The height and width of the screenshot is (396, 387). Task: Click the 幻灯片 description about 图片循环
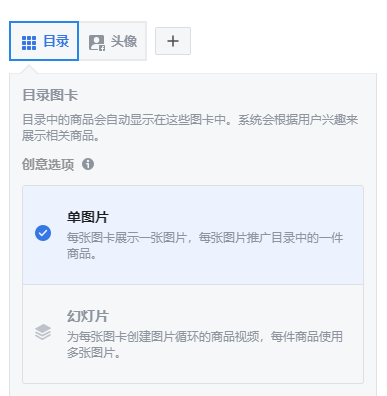(x=205, y=344)
